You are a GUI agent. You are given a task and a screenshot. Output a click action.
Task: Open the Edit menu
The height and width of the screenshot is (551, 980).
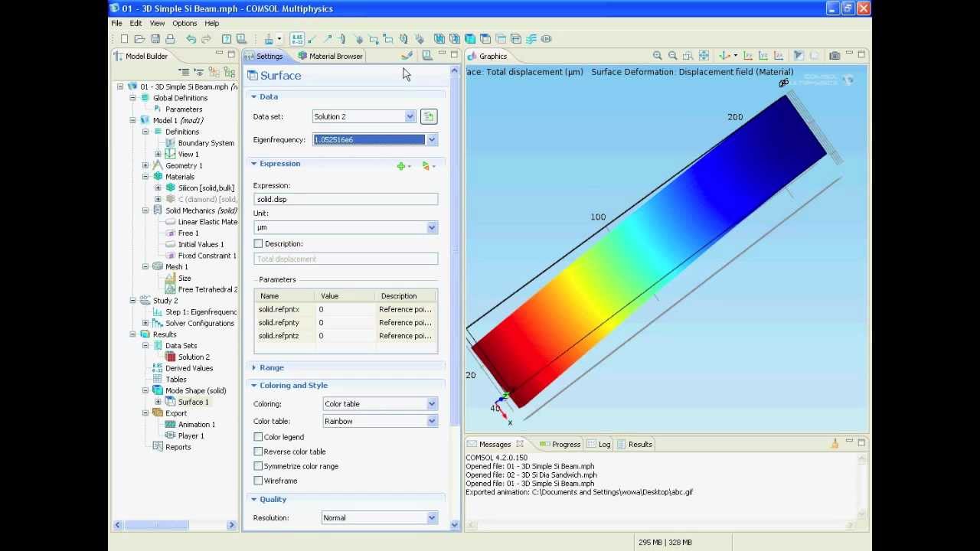pos(136,23)
